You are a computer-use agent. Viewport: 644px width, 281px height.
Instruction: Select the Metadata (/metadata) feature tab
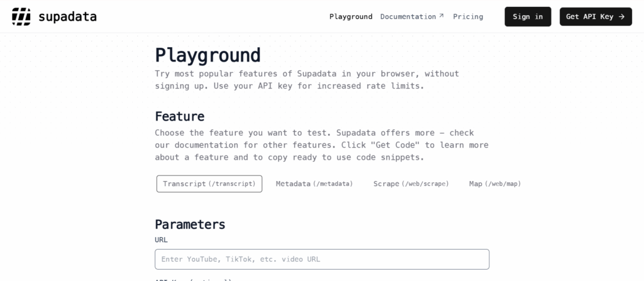point(314,184)
